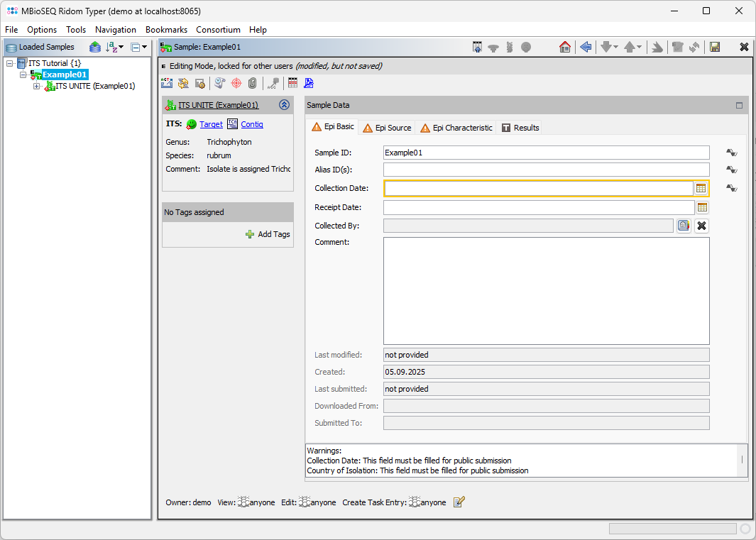The width and height of the screenshot is (756, 540).
Task: Open the Collection Date calendar picker
Action: click(x=701, y=188)
